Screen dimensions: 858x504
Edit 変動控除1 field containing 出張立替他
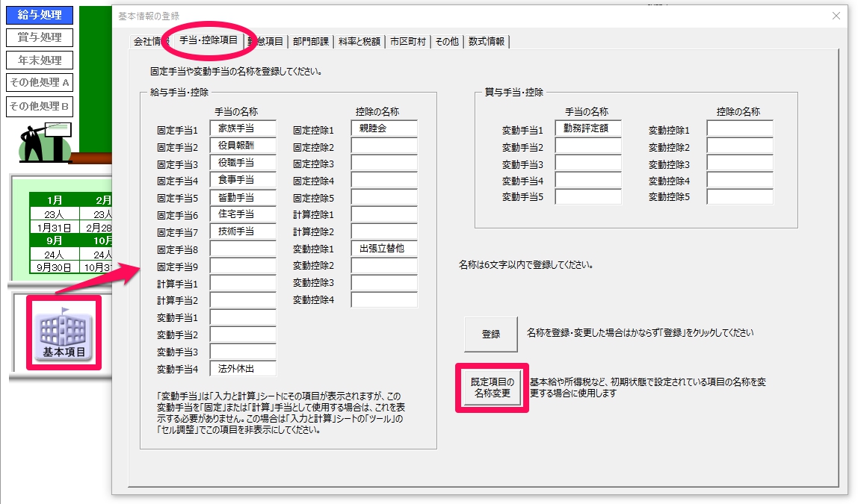(x=384, y=249)
